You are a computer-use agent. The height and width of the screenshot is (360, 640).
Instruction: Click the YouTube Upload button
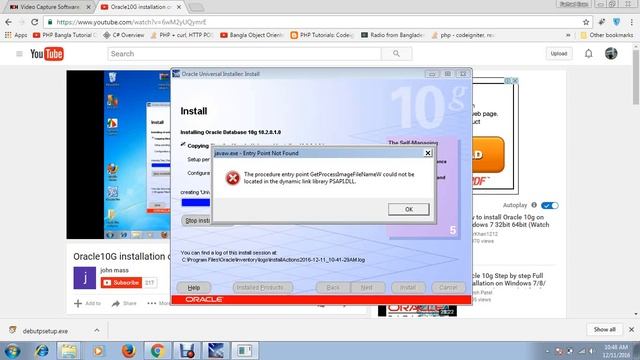tap(559, 53)
